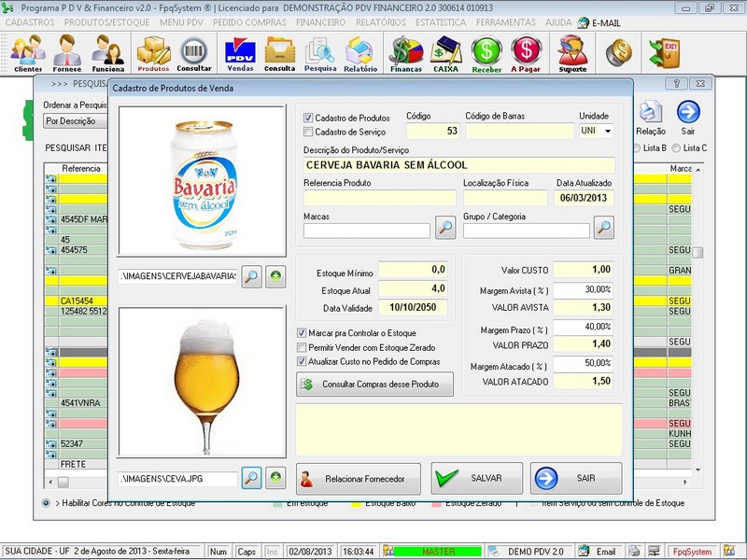This screenshot has height=560, width=747.
Task: Open the FINANCEIRO menu
Action: click(320, 22)
